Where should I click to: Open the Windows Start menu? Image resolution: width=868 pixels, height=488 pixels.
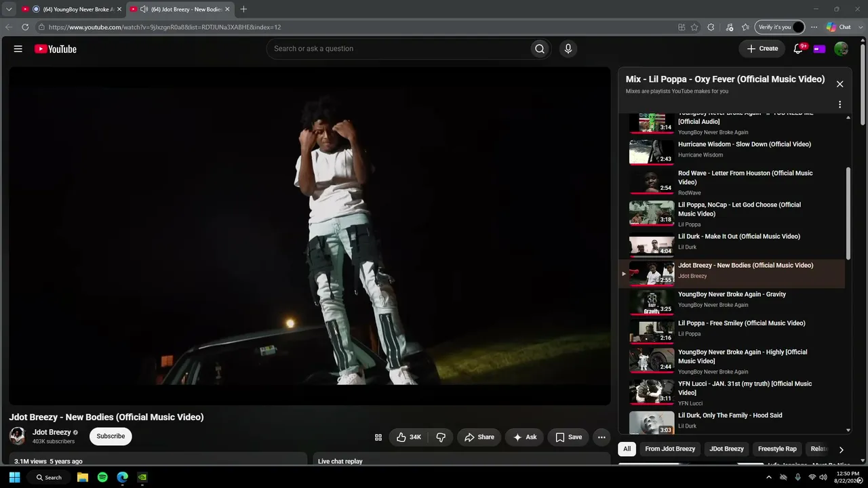pos(14,477)
